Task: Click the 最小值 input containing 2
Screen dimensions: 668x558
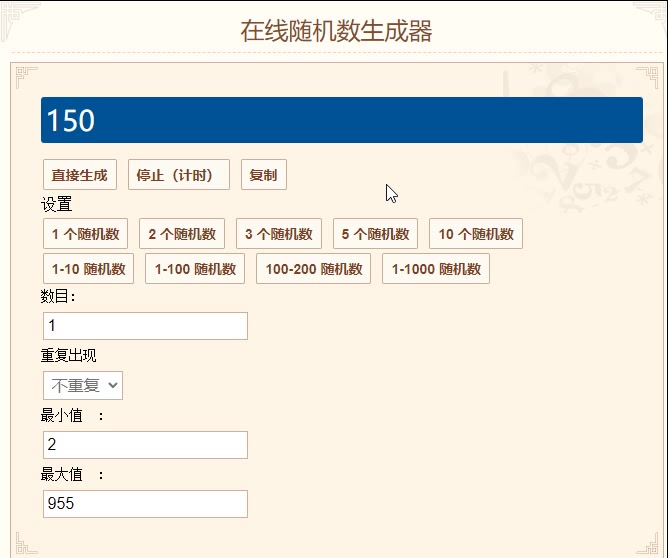Action: [x=145, y=445]
